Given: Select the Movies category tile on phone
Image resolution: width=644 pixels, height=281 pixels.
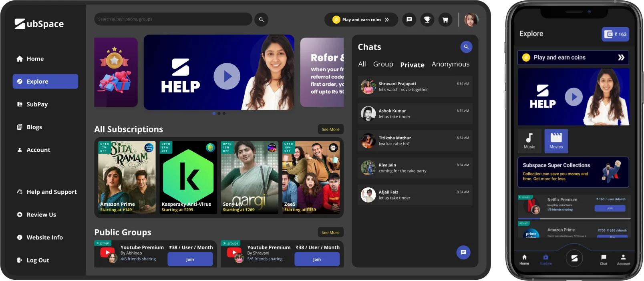Looking at the screenshot, I should (556, 141).
